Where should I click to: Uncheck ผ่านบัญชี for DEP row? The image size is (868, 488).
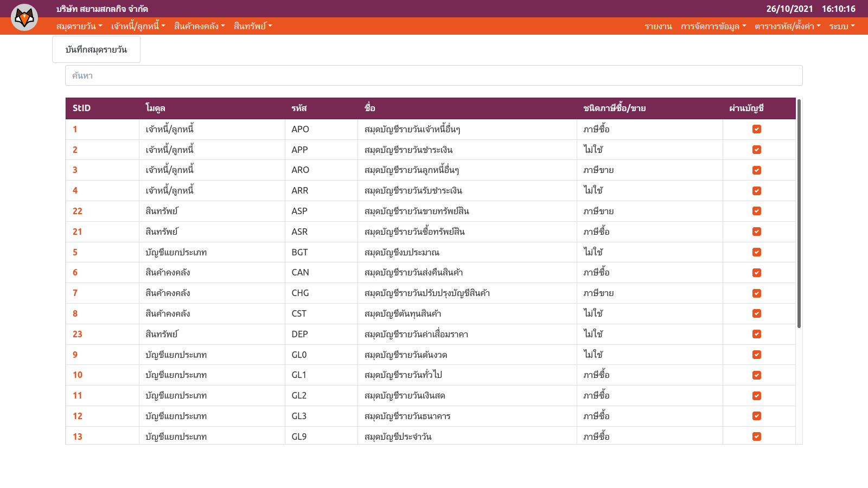coord(757,334)
